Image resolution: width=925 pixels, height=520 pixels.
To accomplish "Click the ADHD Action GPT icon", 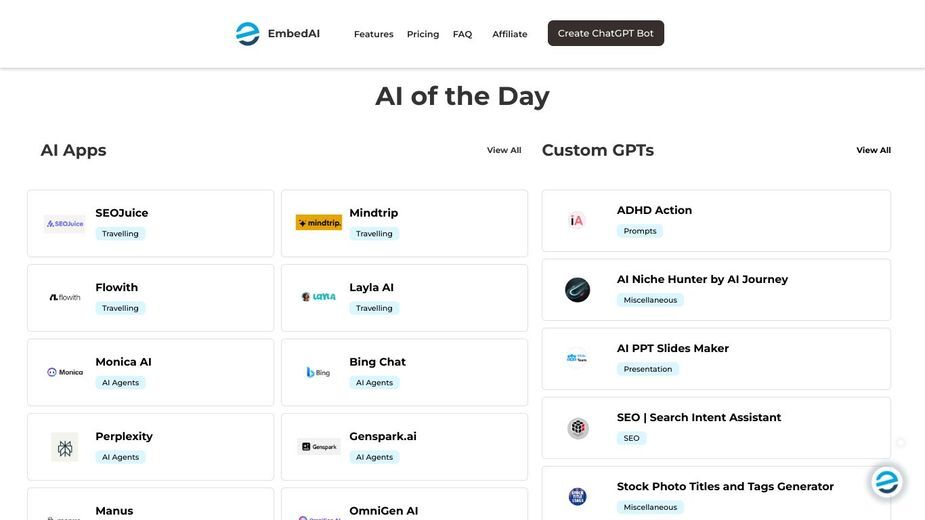I will click(x=577, y=221).
